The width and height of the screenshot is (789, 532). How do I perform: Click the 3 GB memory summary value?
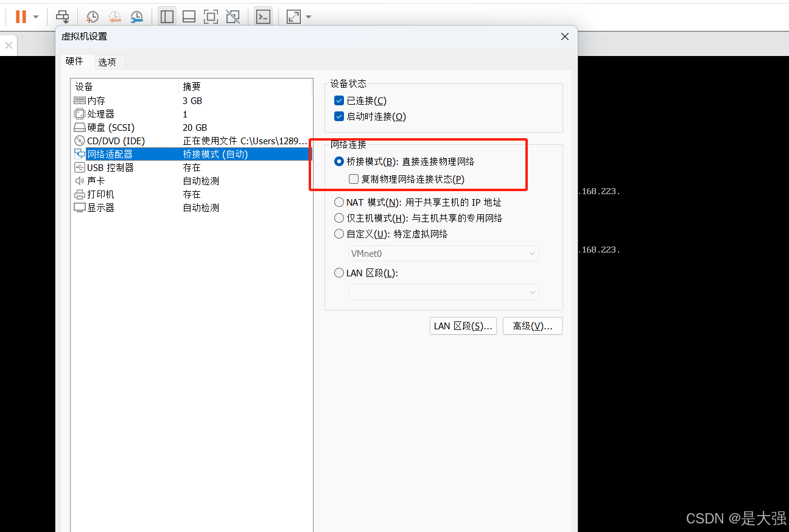tap(193, 100)
